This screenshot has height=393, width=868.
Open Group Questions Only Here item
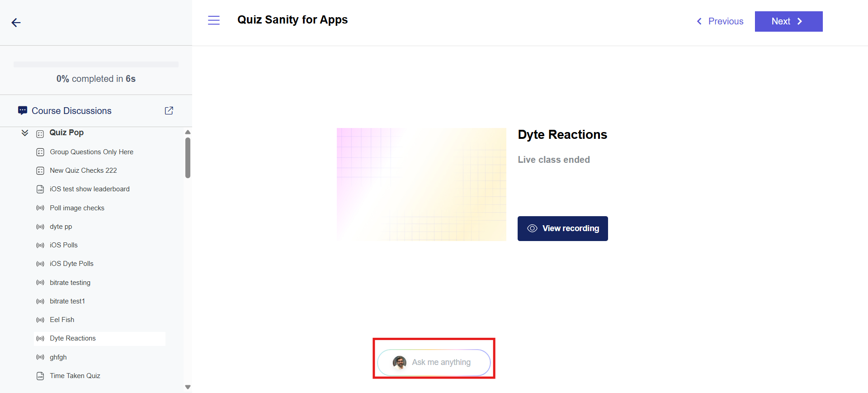pyautogui.click(x=91, y=152)
